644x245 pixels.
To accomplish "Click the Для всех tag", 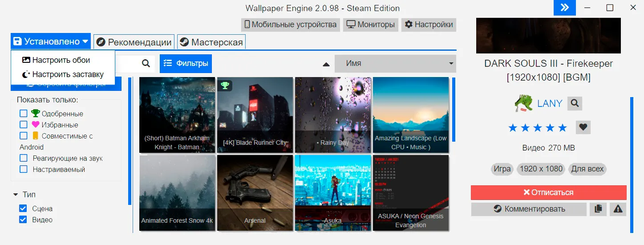I will tap(587, 169).
